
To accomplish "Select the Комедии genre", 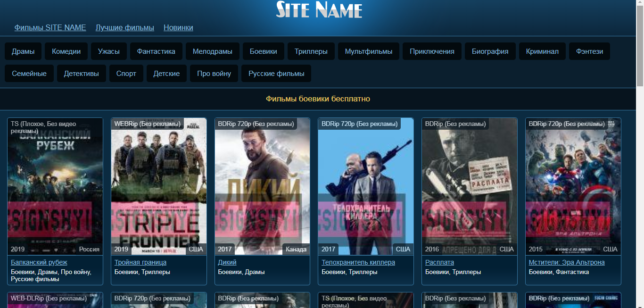I will (66, 51).
